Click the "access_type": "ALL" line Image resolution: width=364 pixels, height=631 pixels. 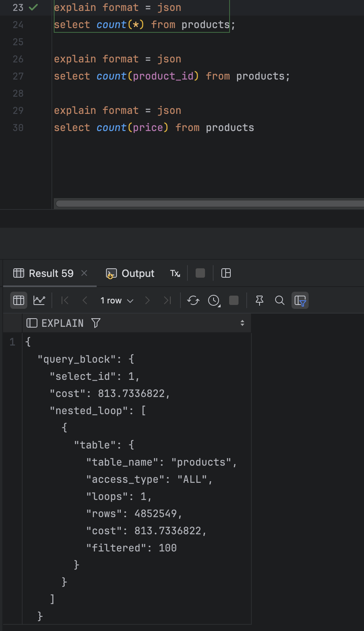coord(149,479)
